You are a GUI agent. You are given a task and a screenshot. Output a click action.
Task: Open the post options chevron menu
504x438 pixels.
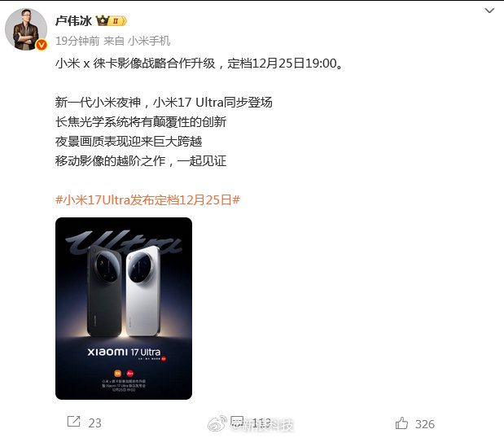tap(489, 11)
